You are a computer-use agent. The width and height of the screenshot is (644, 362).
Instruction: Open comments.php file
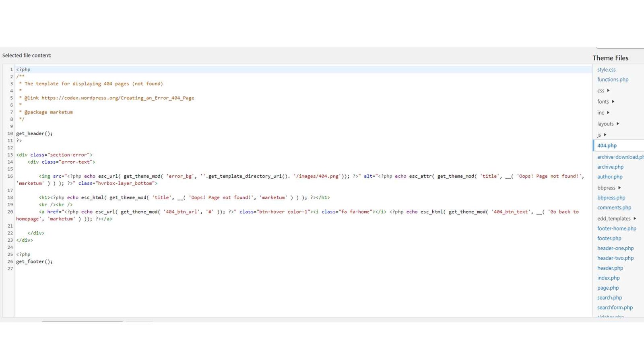coord(614,208)
